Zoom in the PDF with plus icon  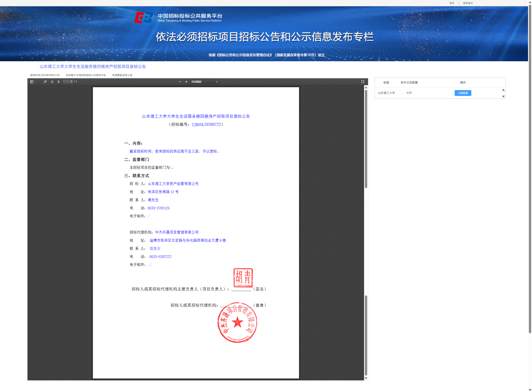click(186, 82)
